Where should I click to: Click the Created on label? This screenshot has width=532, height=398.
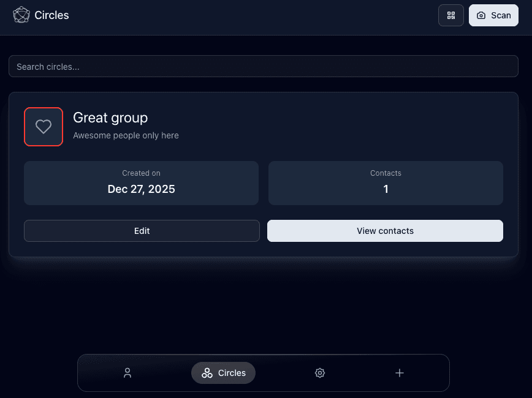pyautogui.click(x=141, y=173)
